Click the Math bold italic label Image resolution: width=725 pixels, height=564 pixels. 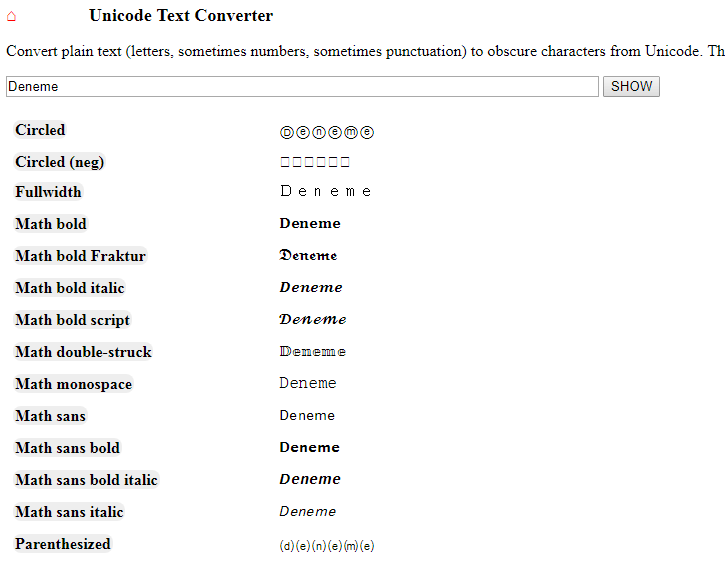(70, 288)
